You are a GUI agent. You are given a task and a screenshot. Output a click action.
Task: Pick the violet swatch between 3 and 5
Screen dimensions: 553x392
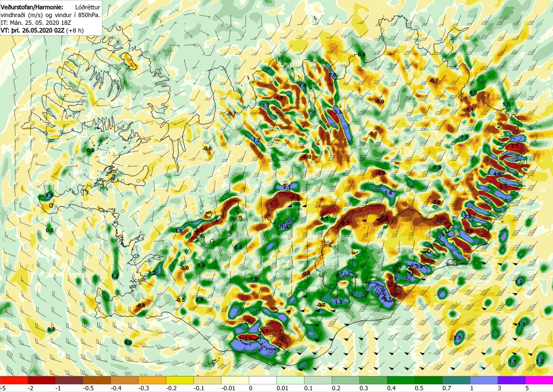pyautogui.click(x=512, y=380)
